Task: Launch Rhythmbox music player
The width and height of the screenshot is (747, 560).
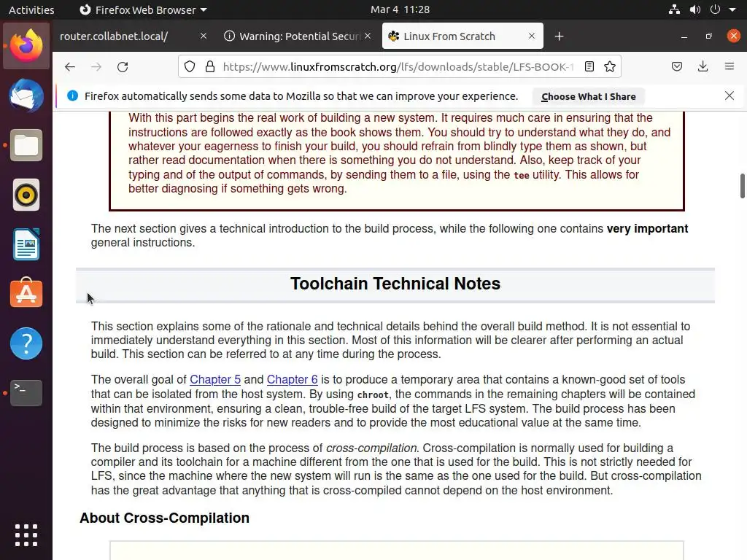Action: [26, 195]
